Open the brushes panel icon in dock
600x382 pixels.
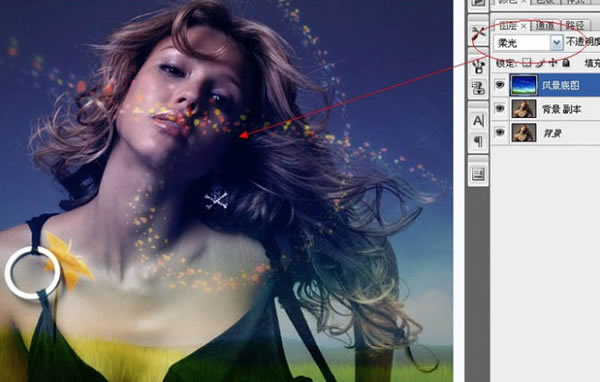478,67
